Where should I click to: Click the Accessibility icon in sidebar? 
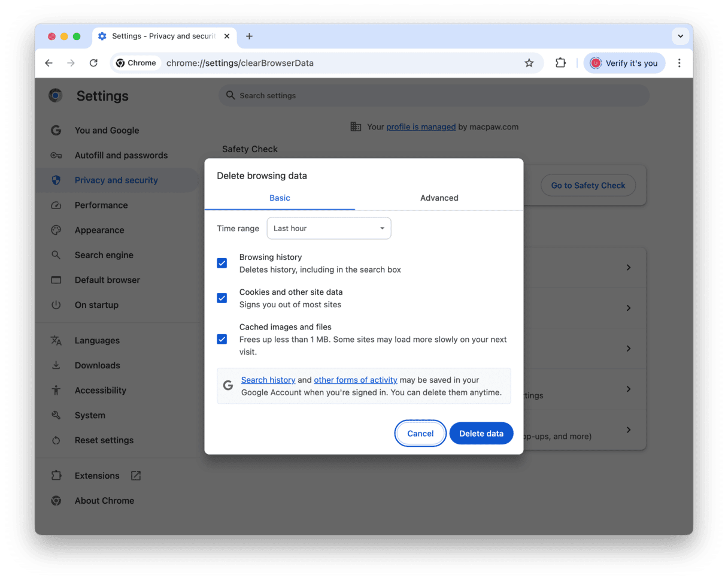(56, 391)
